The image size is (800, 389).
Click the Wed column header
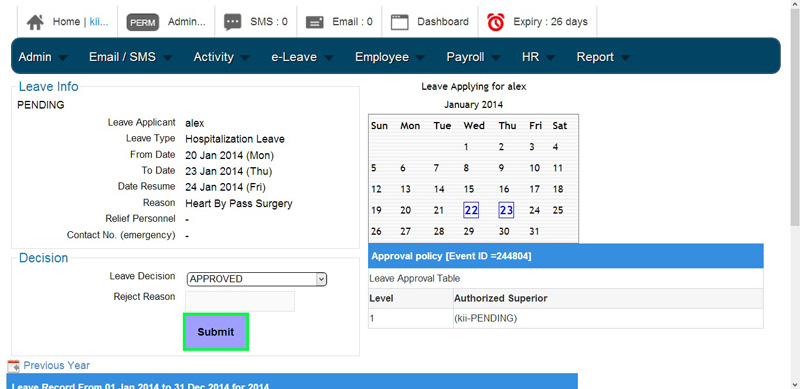click(474, 126)
